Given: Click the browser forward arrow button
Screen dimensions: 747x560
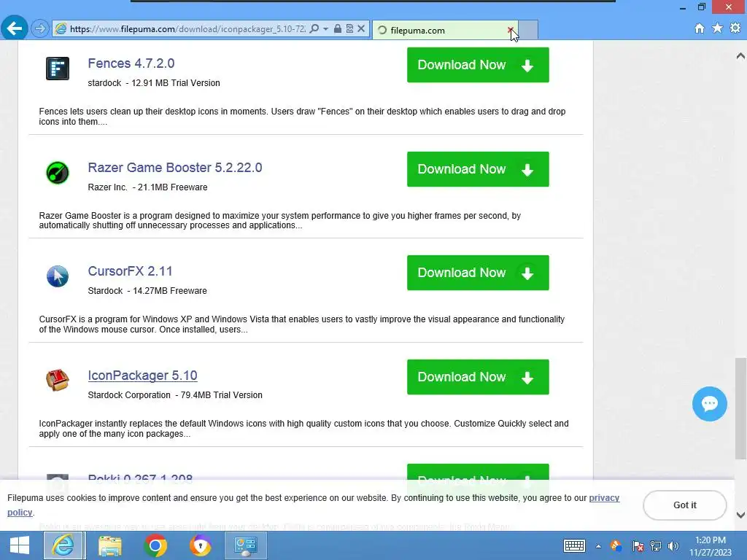Looking at the screenshot, I should pos(40,29).
